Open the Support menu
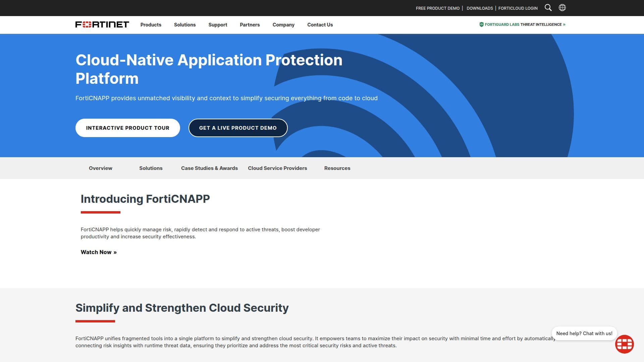 pos(218,25)
